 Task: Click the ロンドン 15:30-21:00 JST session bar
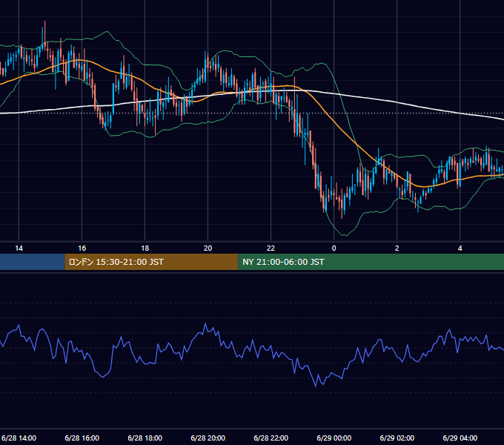pos(151,262)
